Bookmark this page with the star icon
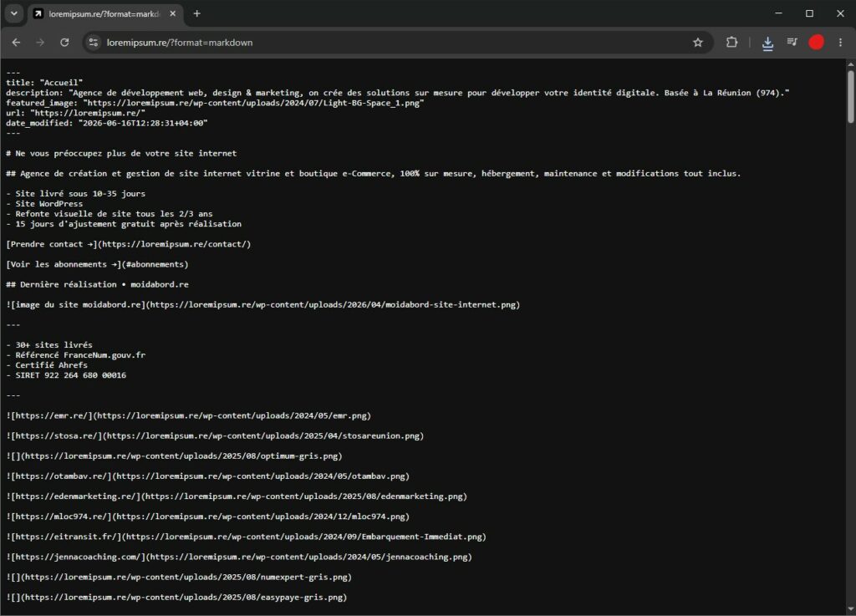Screen dimensions: 856x616 pos(698,43)
